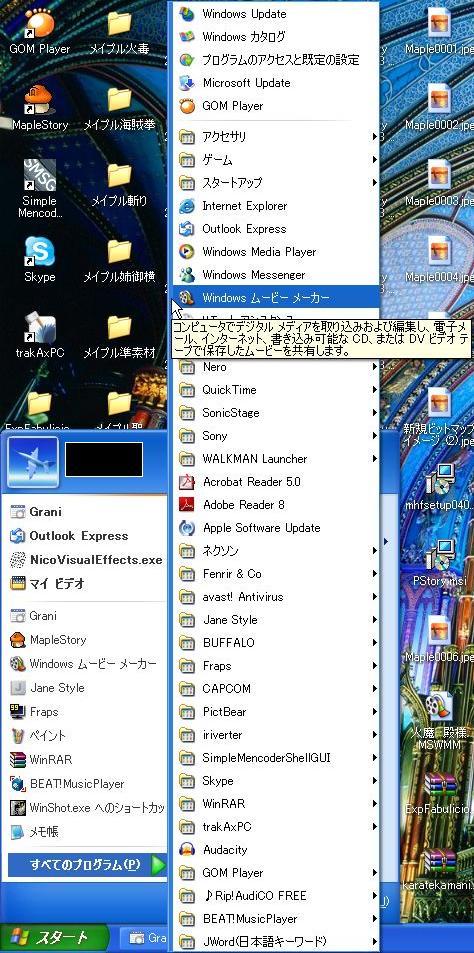Click the スタート button
The image size is (474, 953).
click(53, 938)
